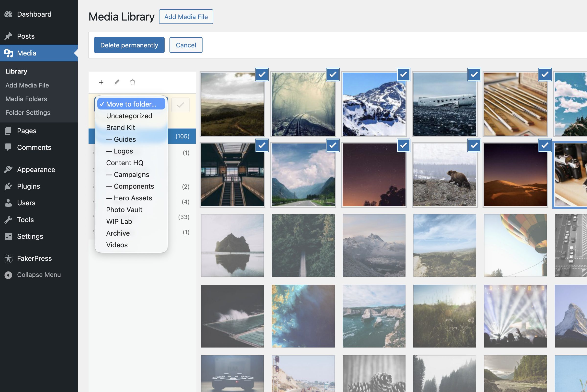Click the Add Media File button
Viewport: 587px width, 392px height.
[186, 17]
